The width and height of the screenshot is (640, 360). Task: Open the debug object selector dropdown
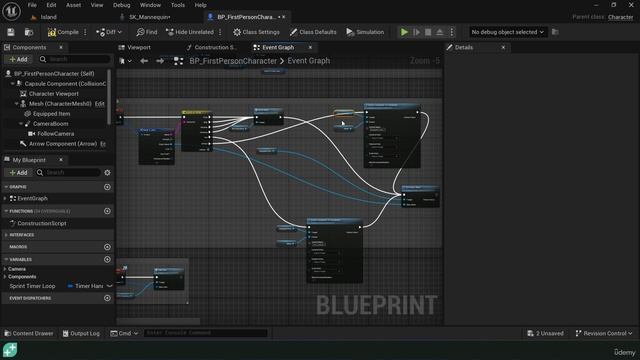[507, 32]
